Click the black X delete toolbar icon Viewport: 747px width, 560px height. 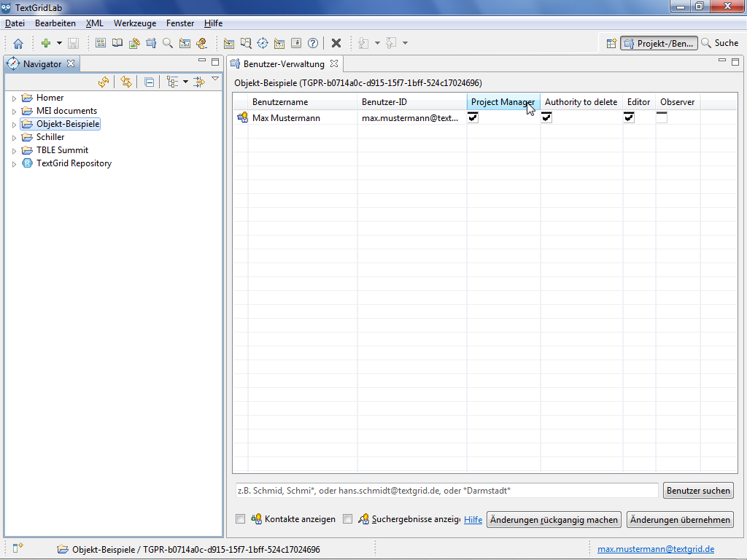pos(336,44)
